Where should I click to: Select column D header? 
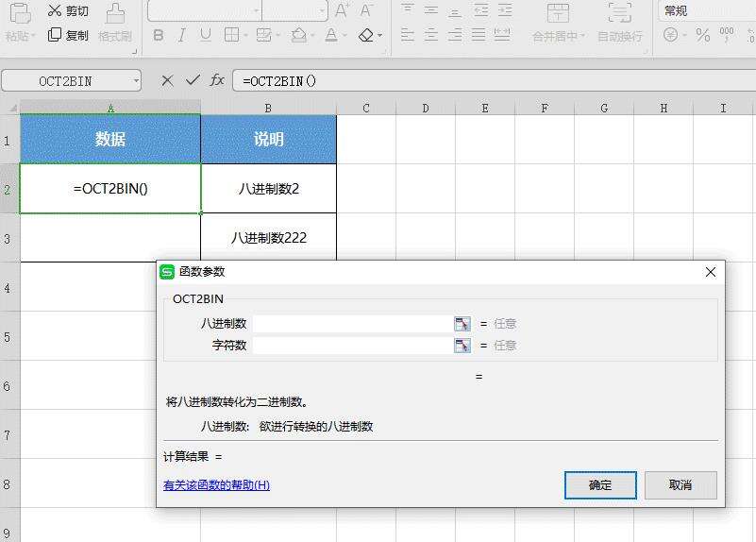[426, 109]
